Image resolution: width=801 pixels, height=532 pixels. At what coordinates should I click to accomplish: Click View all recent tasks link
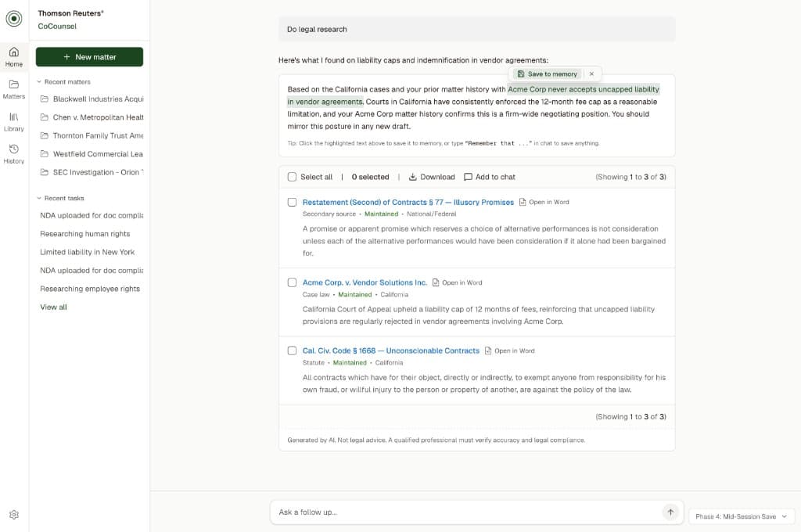(x=54, y=307)
